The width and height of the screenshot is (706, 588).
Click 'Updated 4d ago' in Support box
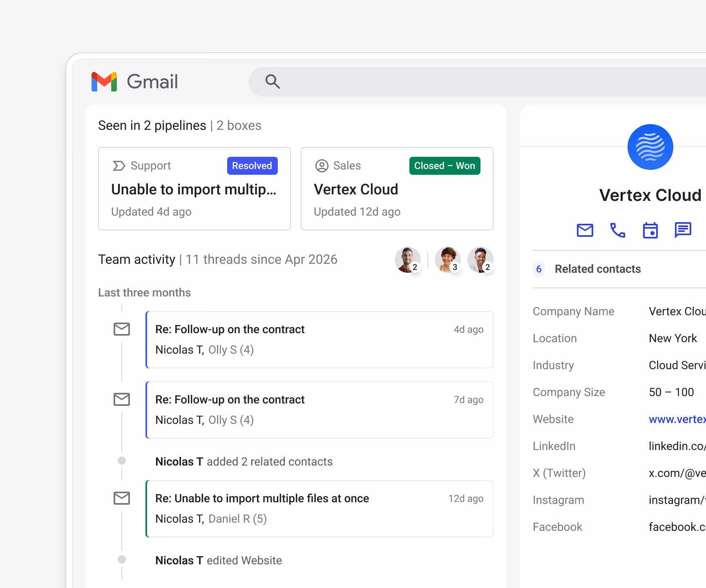[x=151, y=212]
